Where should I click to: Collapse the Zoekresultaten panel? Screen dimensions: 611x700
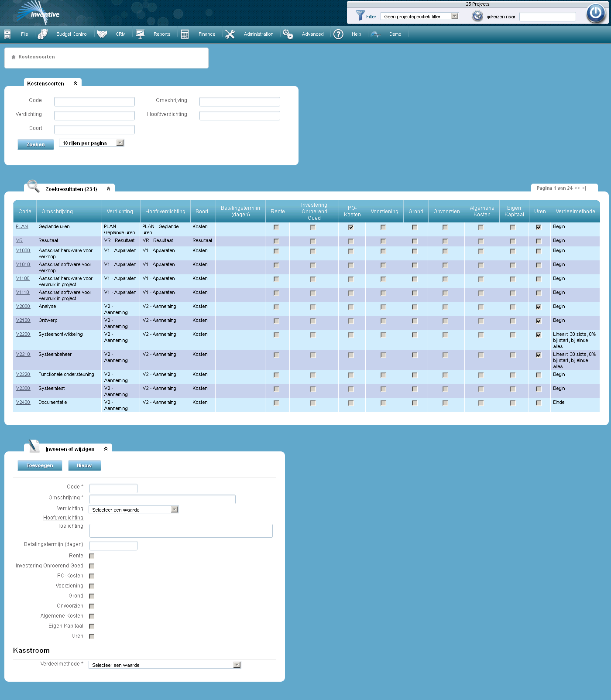(108, 189)
